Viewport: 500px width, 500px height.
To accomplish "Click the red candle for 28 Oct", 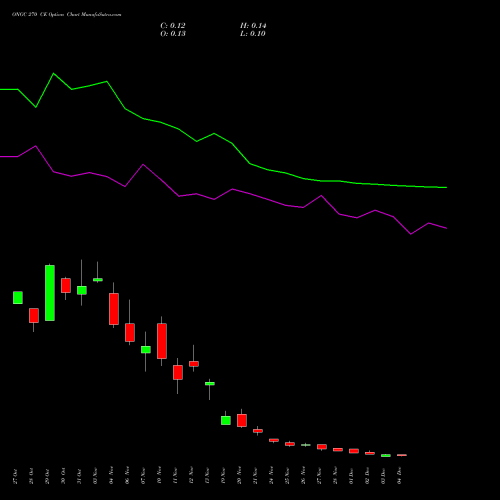I will tap(34, 316).
